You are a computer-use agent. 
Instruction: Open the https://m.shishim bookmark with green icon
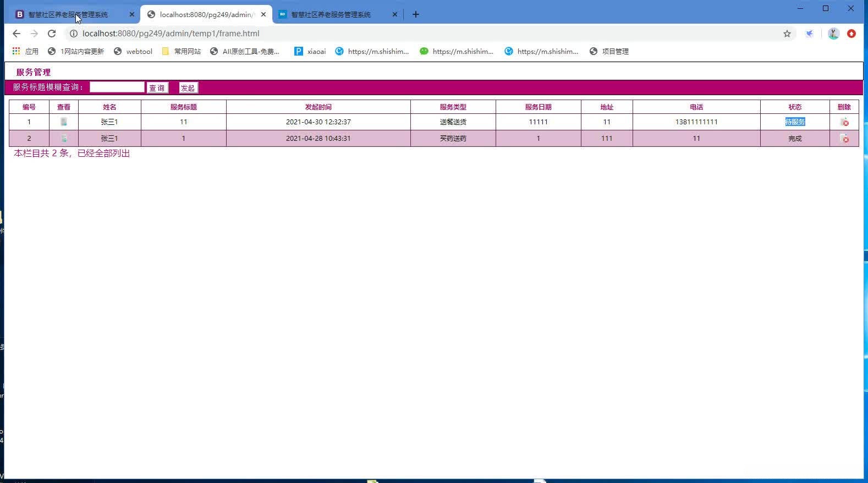[x=457, y=51]
